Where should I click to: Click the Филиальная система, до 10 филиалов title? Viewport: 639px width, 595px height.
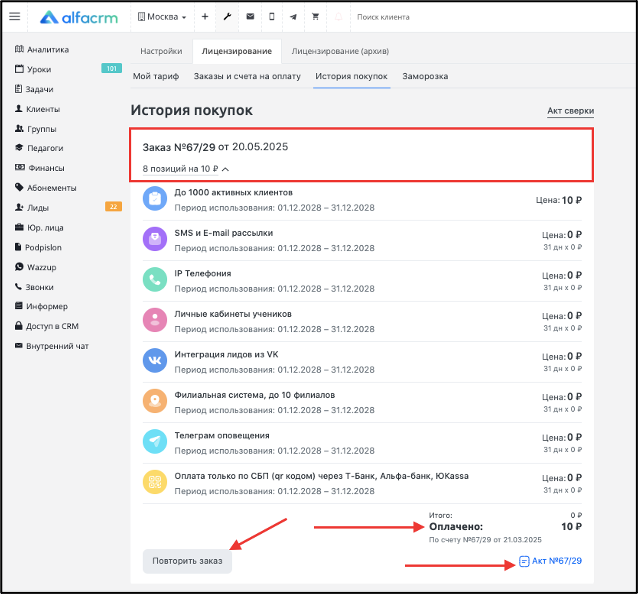point(255,395)
